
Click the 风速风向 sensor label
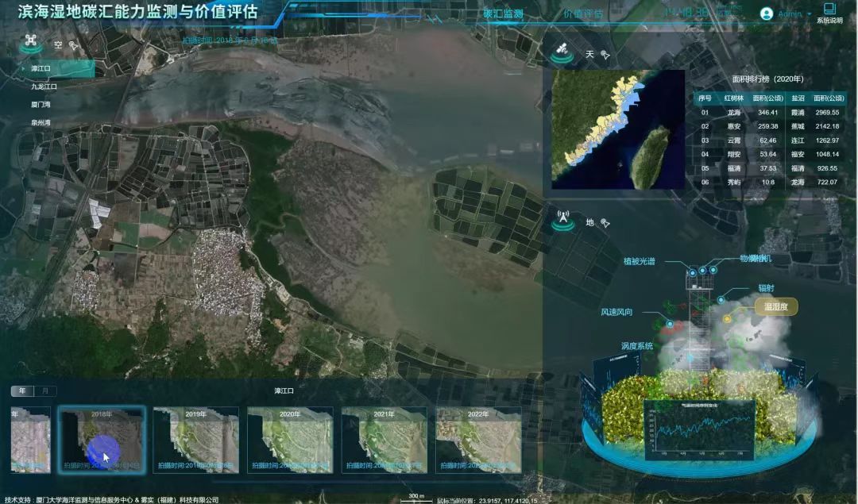(x=616, y=313)
